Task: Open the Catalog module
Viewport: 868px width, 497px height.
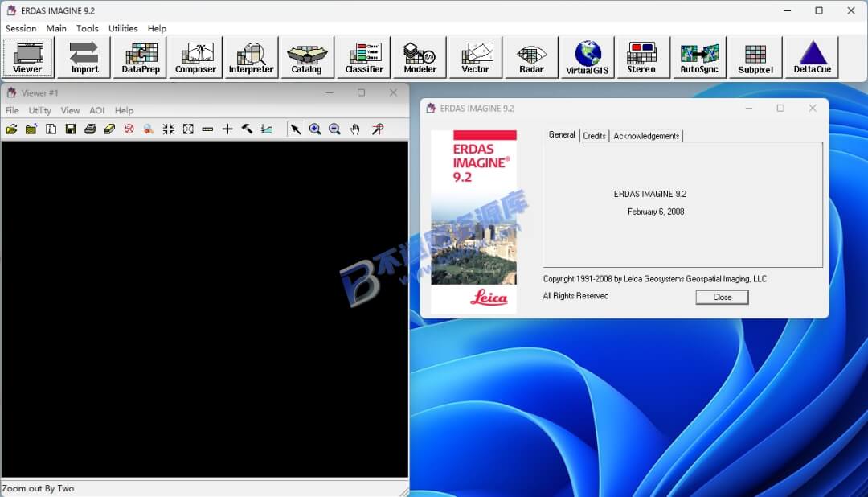Action: 307,57
